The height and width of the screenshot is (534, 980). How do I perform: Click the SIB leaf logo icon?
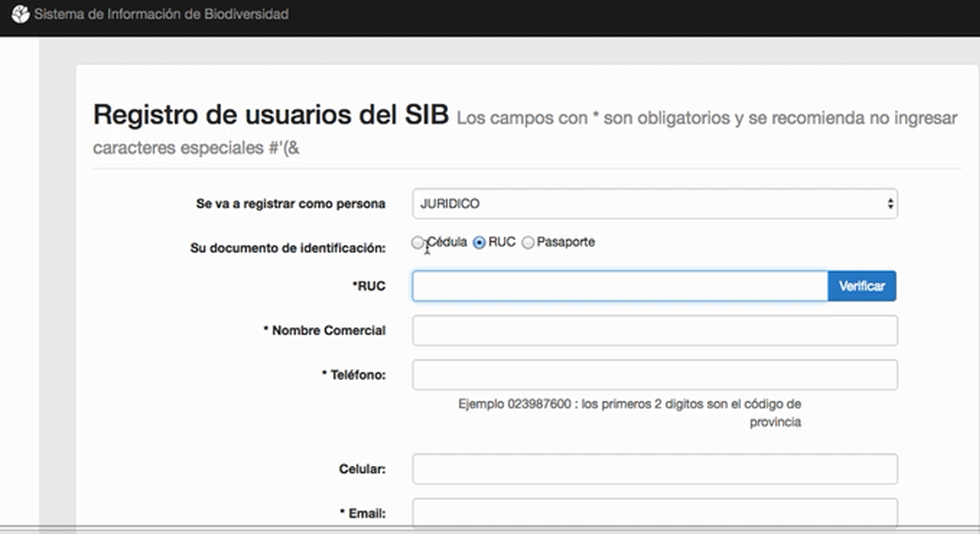(20, 15)
